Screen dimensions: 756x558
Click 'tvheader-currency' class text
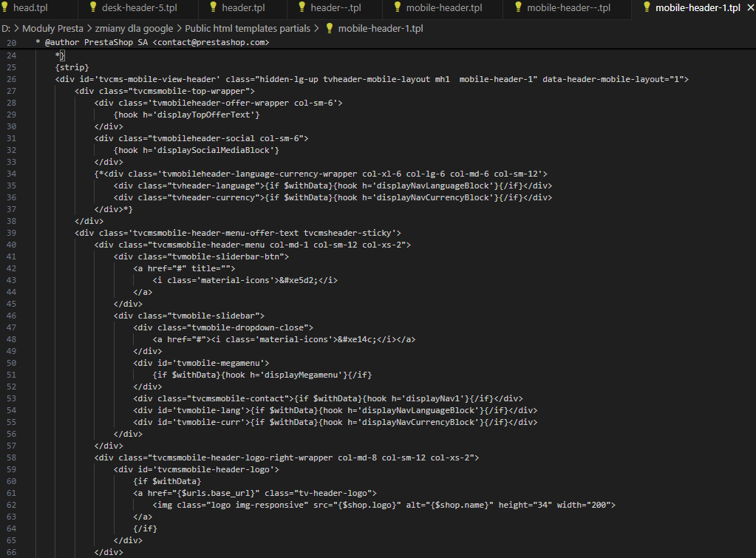coord(213,198)
